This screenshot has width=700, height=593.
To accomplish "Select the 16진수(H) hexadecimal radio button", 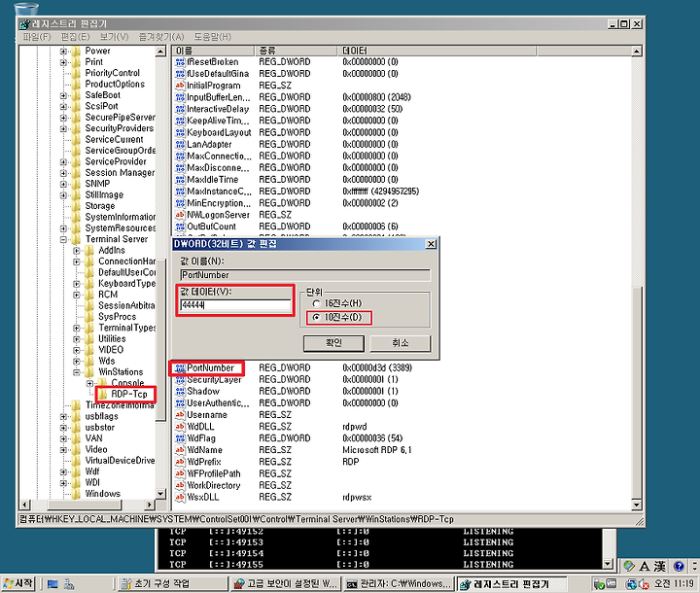I will click(317, 303).
